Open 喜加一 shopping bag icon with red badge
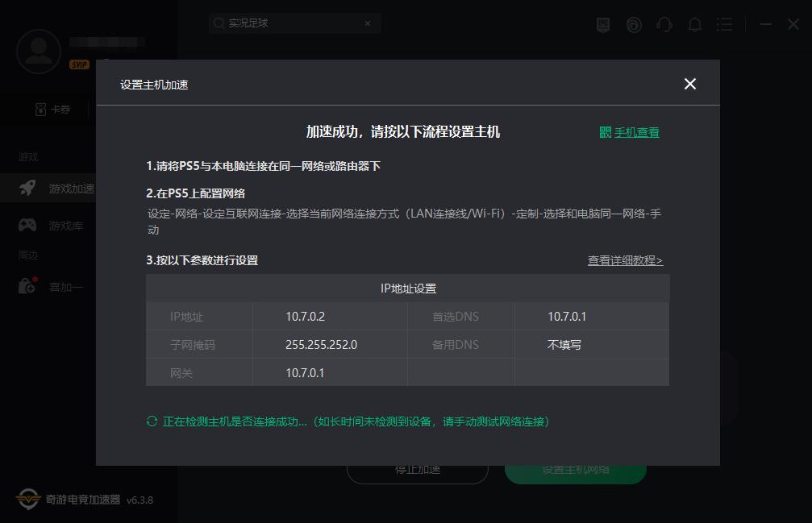The image size is (812, 523). [26, 285]
